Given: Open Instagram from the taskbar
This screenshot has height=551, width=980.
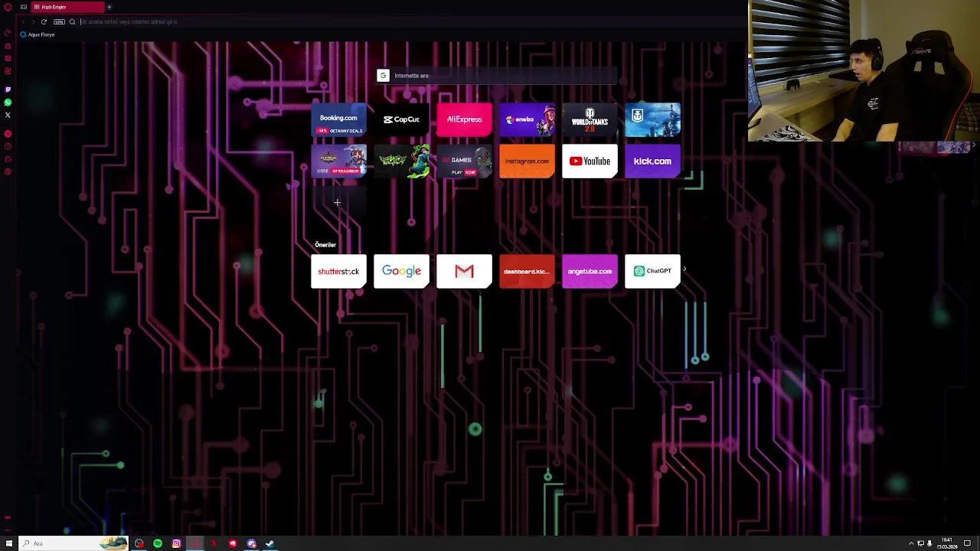Looking at the screenshot, I should [176, 543].
